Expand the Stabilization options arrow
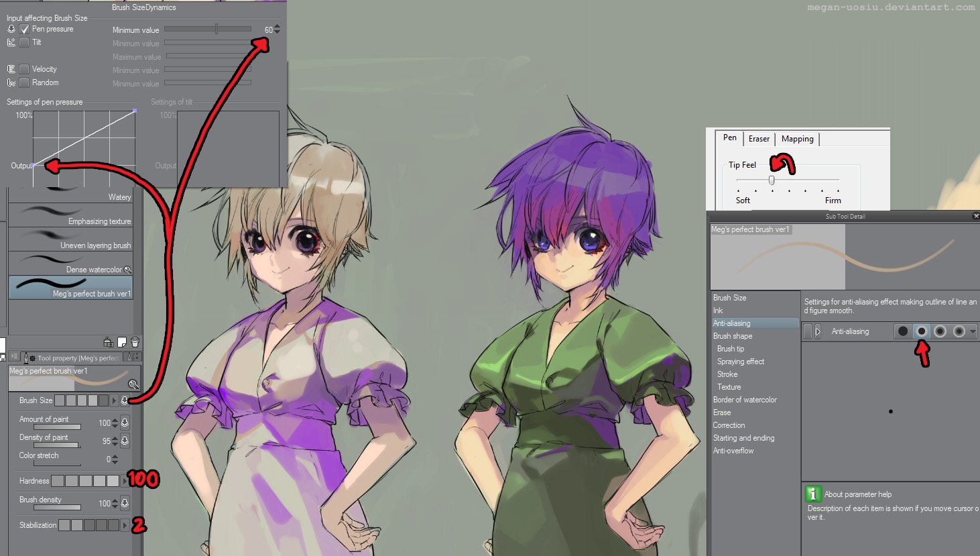The width and height of the screenshot is (980, 556). point(123,525)
